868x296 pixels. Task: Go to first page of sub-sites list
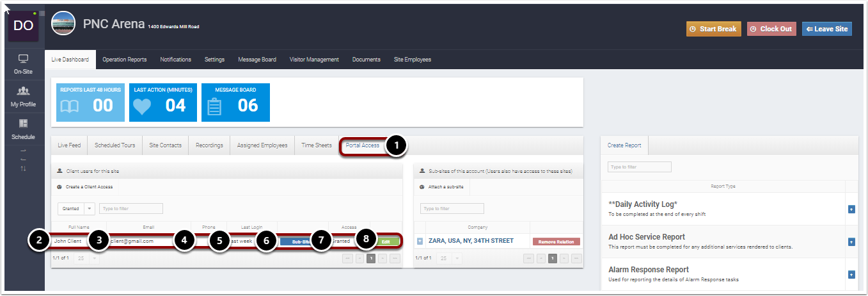[529, 258]
